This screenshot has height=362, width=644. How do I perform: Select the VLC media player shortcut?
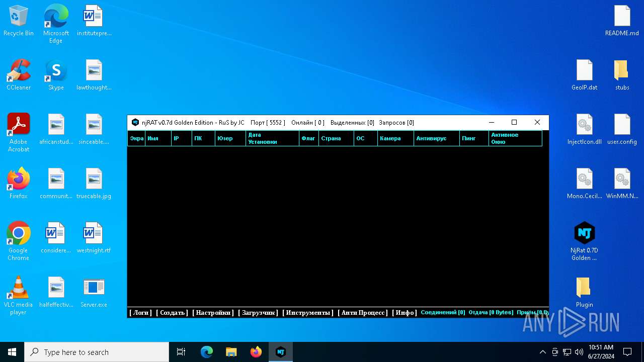(19, 296)
